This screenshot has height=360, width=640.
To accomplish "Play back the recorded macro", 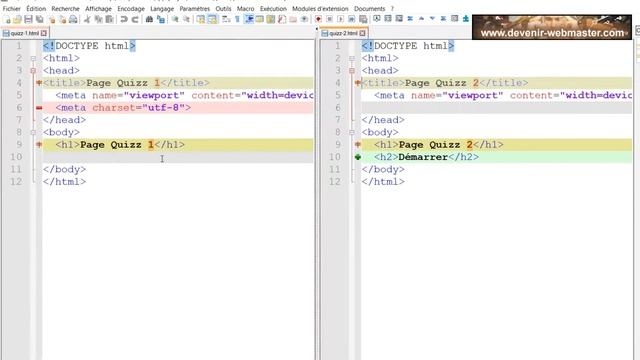I will click(340, 19).
